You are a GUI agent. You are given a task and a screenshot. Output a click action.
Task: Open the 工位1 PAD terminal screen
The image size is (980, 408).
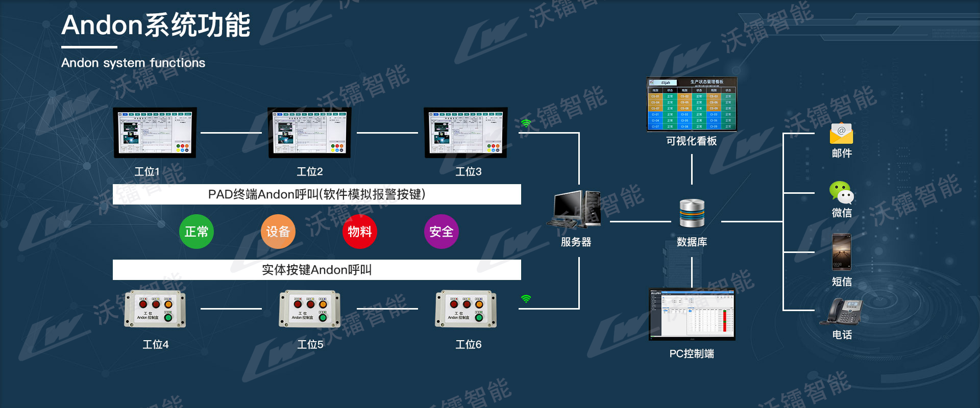point(155,133)
